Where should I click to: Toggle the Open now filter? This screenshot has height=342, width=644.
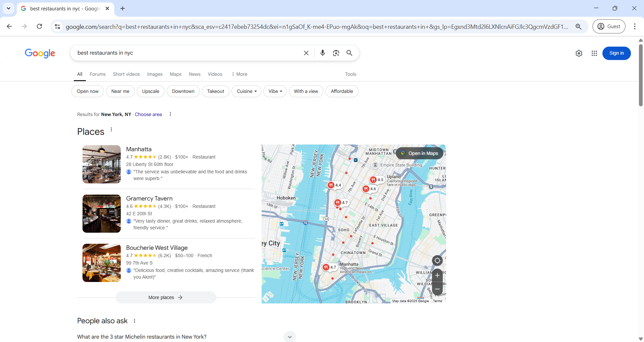pos(88,91)
